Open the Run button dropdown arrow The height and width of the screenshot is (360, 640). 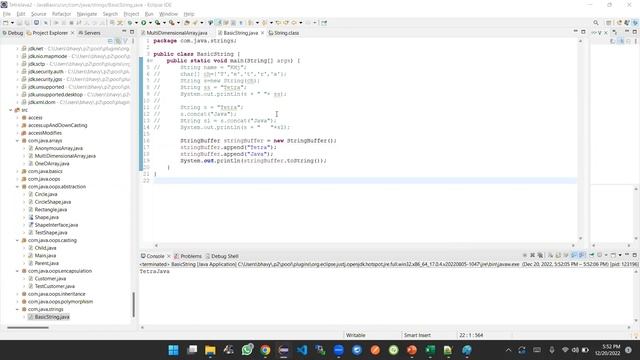(x=150, y=23)
